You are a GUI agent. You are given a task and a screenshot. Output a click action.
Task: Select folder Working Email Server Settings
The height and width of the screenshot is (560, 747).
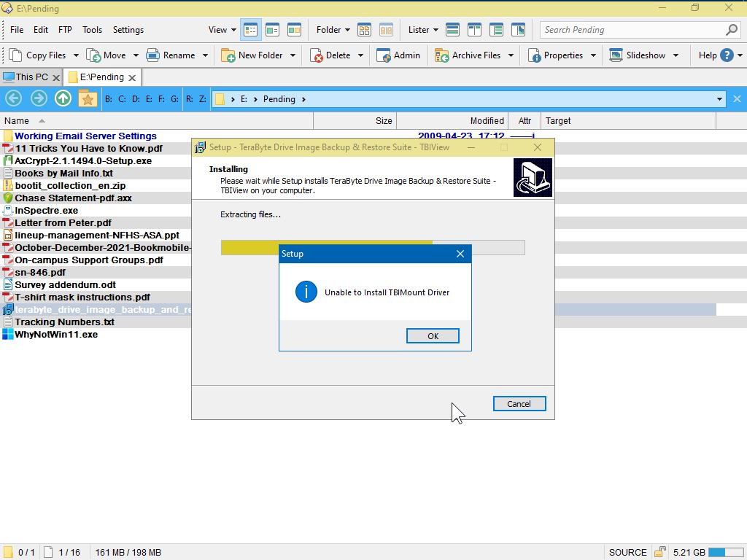pyautogui.click(x=86, y=136)
